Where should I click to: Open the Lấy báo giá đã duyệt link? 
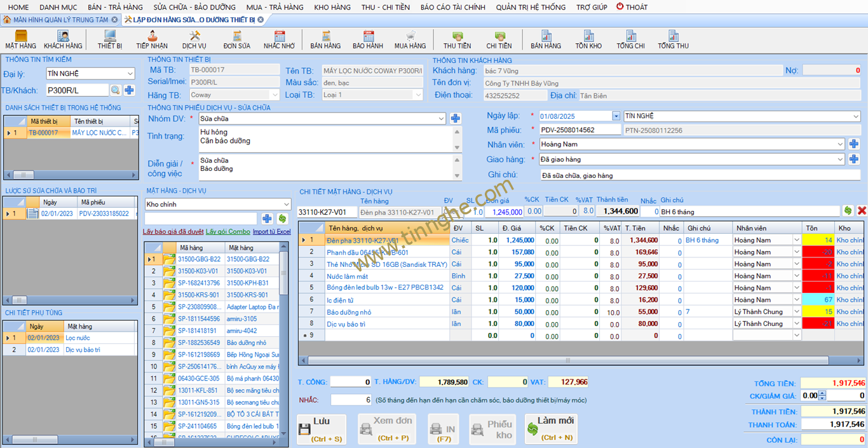tap(173, 232)
